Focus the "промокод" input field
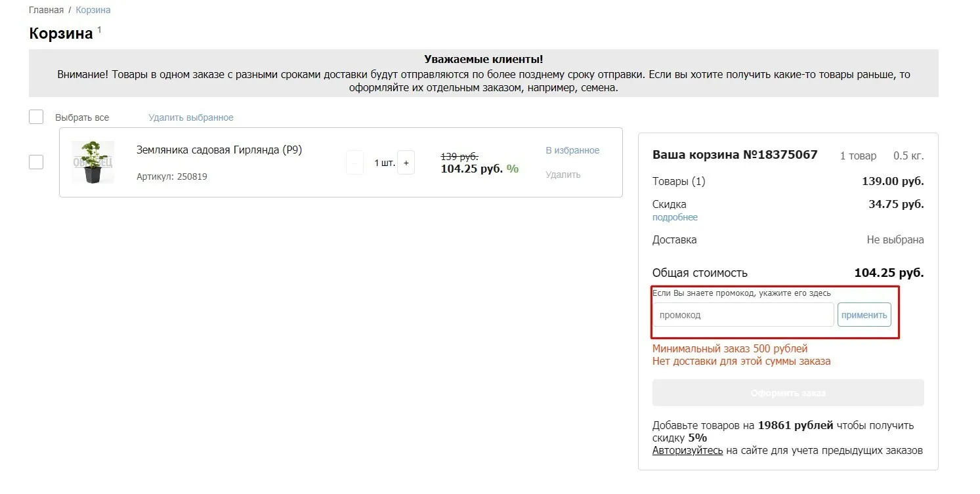 pyautogui.click(x=743, y=315)
